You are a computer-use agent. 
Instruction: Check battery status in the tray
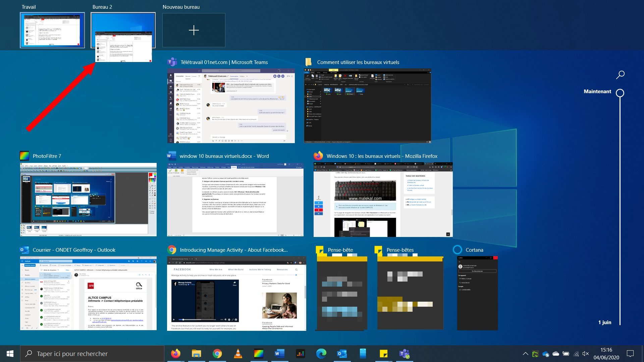pos(566,354)
